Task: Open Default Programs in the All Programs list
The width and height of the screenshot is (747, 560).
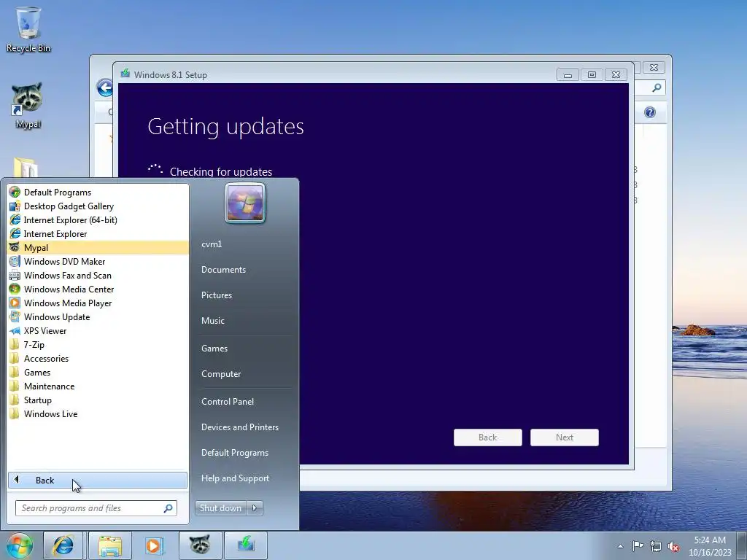Action: tap(98, 192)
